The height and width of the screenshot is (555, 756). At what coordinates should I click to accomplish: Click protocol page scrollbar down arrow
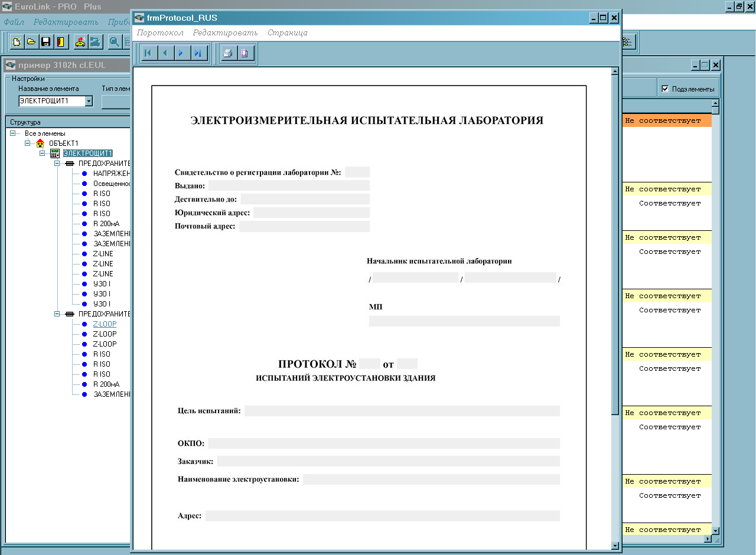[615, 546]
